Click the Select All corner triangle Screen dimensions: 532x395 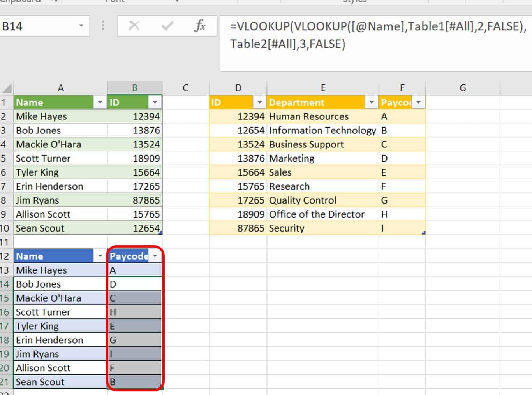[x=7, y=88]
